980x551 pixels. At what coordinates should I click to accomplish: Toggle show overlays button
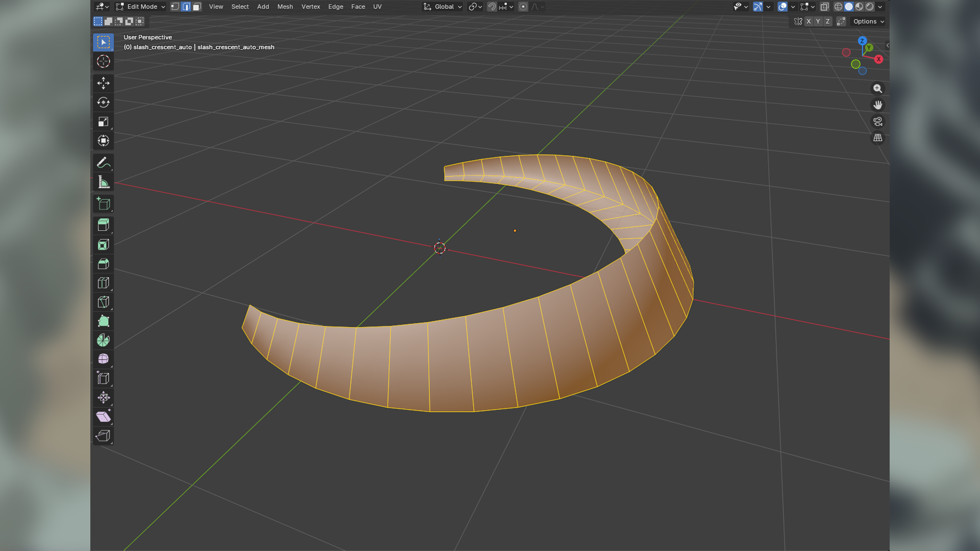click(782, 7)
